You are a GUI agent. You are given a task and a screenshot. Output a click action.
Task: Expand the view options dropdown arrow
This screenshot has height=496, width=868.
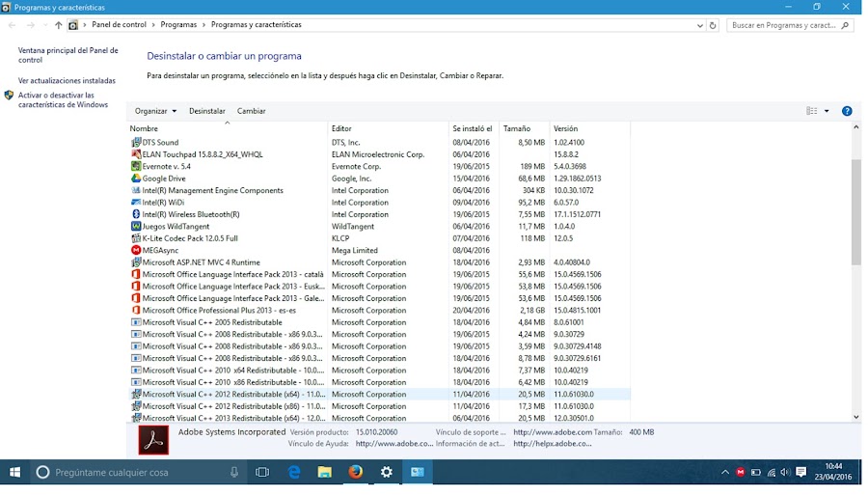(827, 111)
